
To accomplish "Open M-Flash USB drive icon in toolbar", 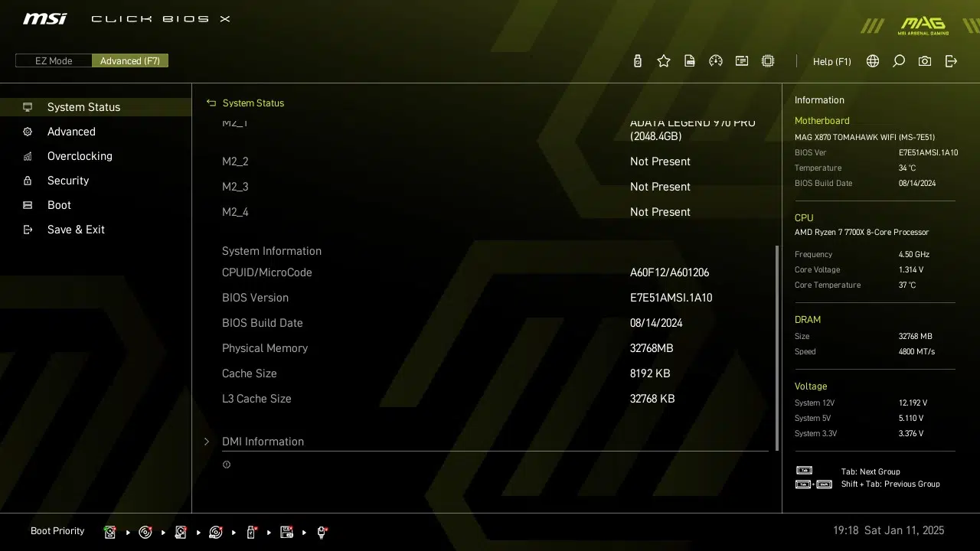I will [x=638, y=61].
